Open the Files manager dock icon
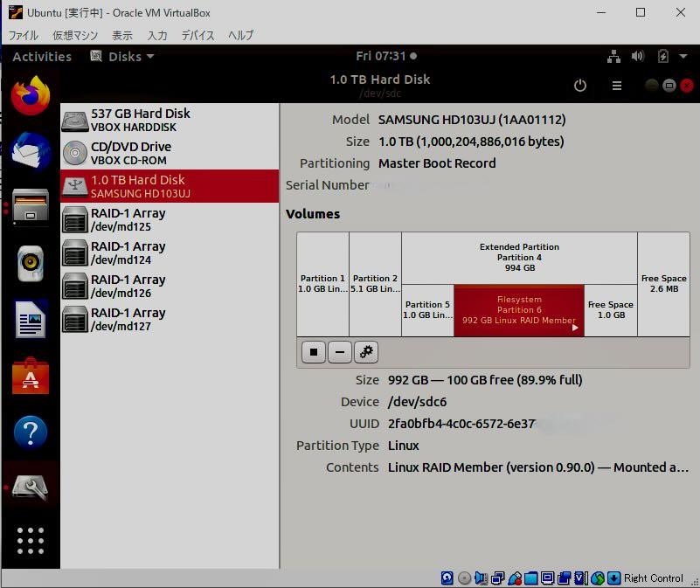The width and height of the screenshot is (700, 588). tap(31, 206)
